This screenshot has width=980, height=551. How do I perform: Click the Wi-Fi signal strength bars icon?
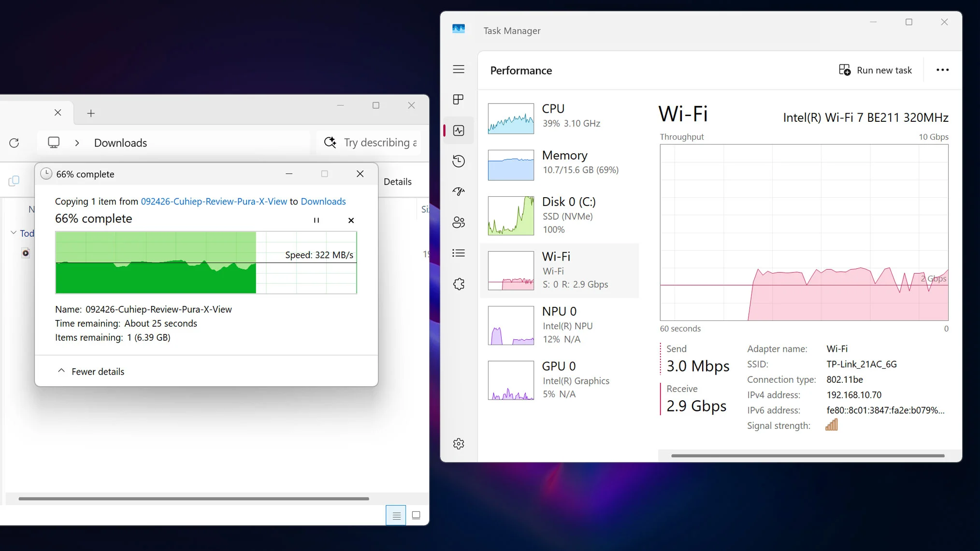tap(831, 425)
